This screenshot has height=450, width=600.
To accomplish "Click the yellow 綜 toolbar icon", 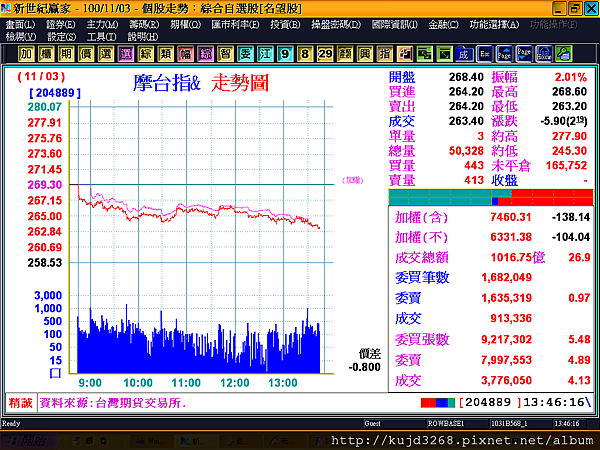I will point(145,54).
